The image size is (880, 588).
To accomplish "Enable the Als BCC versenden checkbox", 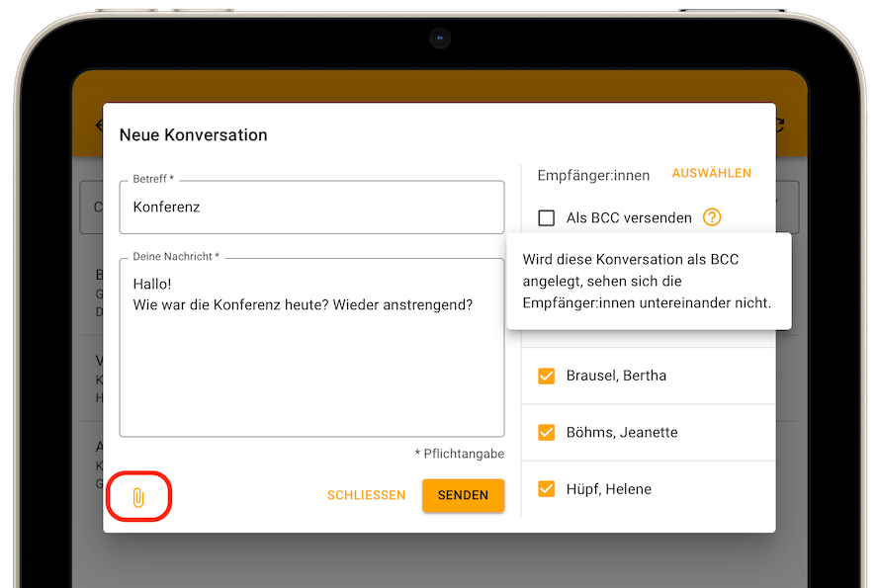I will point(546,217).
